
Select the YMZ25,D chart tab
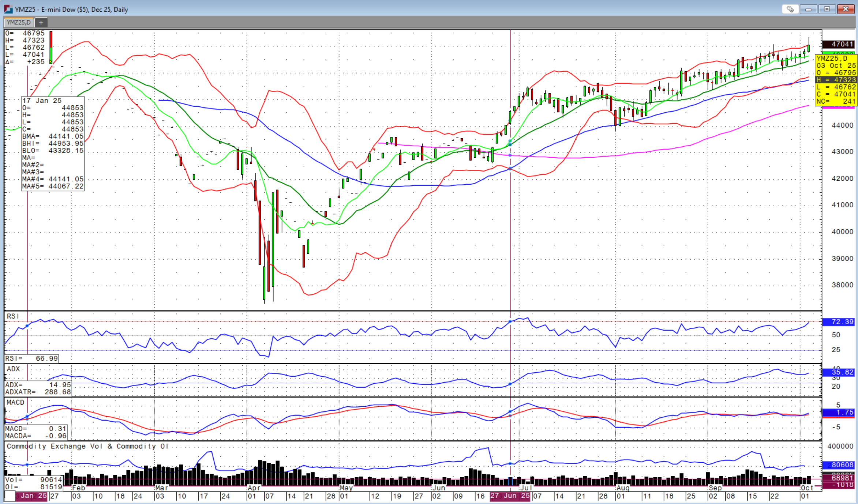pos(19,23)
